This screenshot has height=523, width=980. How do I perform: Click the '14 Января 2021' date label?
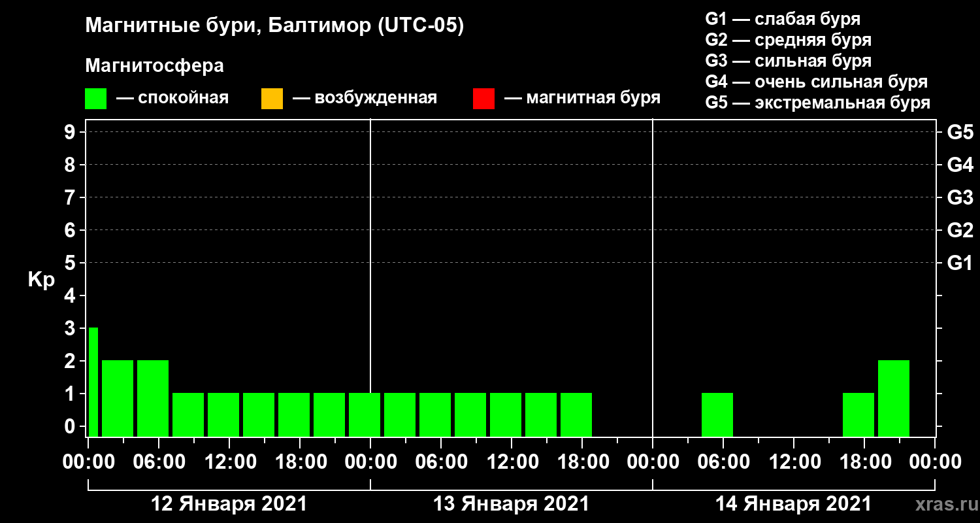pyautogui.click(x=794, y=504)
